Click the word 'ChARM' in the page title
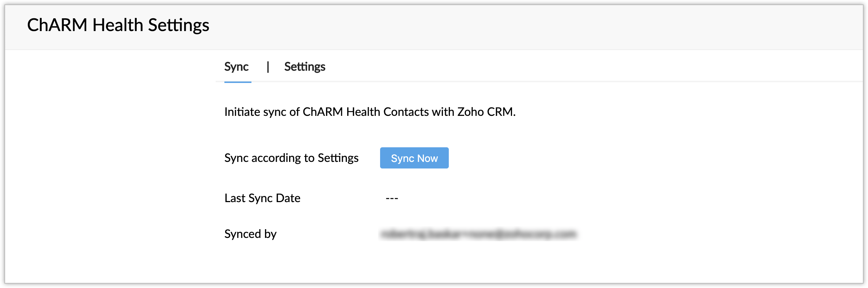 57,25
